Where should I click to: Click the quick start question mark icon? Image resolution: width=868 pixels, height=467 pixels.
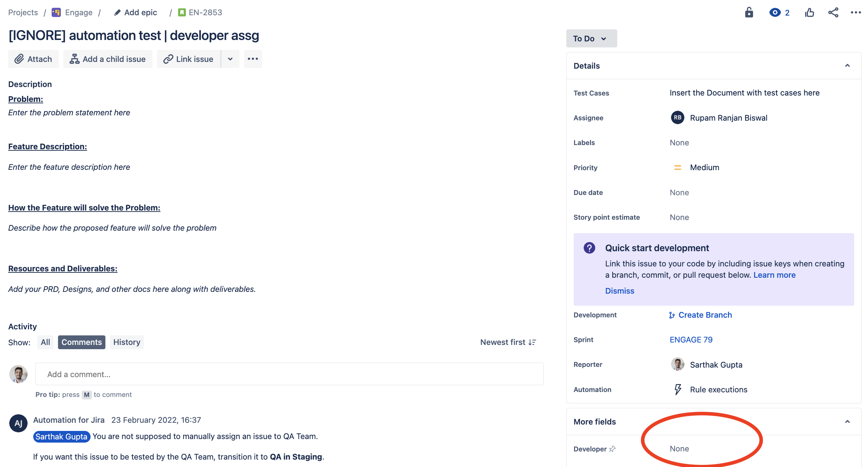point(589,248)
